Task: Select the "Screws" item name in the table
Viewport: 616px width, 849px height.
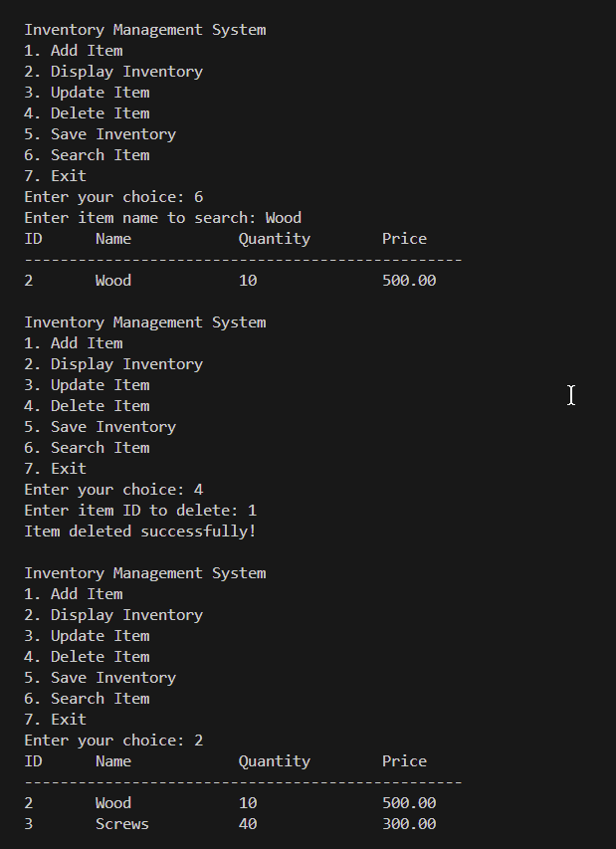Action: pyautogui.click(x=122, y=824)
